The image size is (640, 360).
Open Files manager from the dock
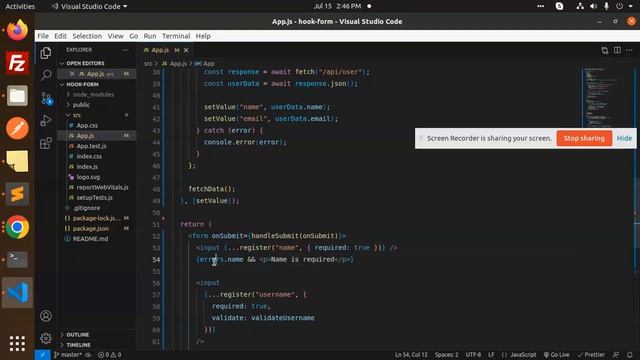click(17, 96)
